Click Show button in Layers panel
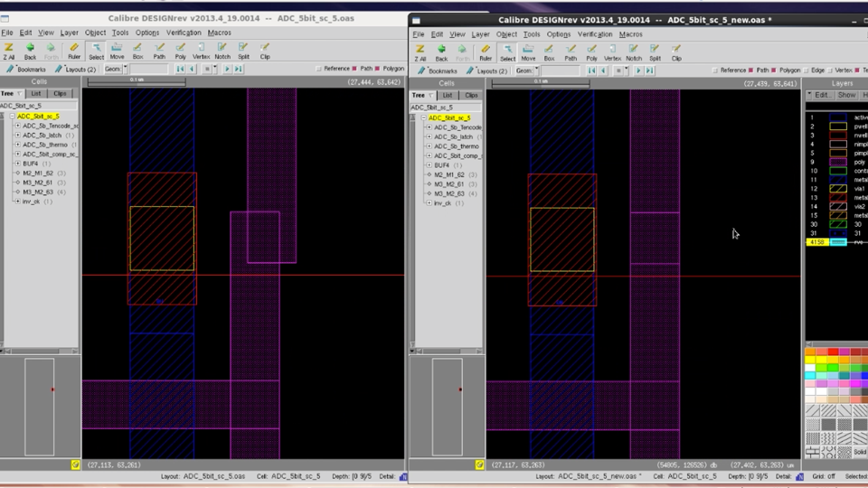The image size is (868, 488). [x=846, y=95]
